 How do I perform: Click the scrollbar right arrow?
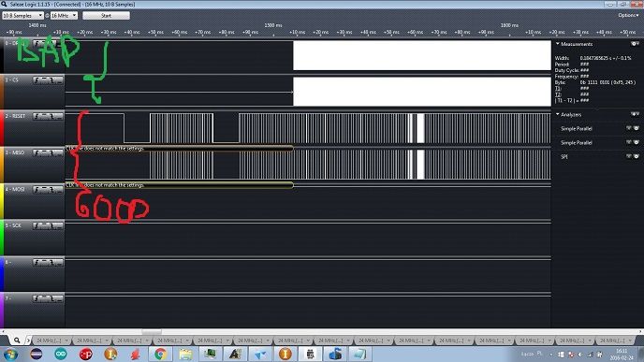(640, 332)
